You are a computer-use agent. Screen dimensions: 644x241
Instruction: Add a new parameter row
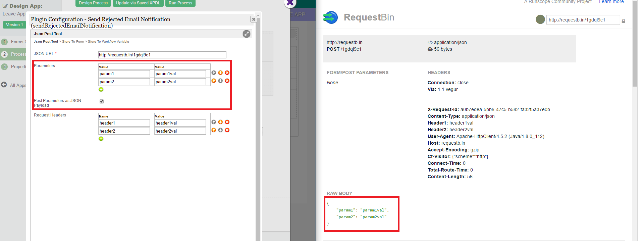coord(101,90)
